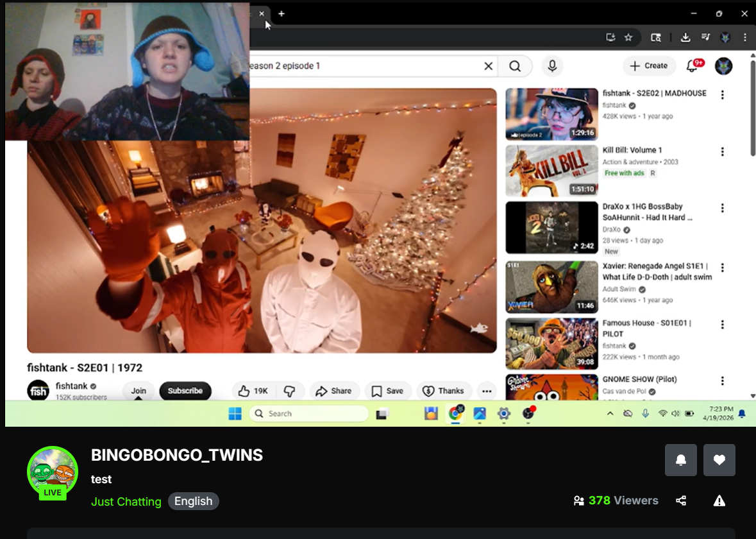Like the video with 19K likes
The image size is (756, 539).
point(254,391)
